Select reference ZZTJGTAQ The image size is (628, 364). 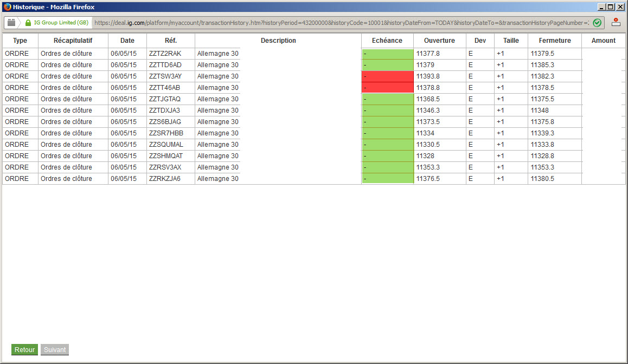[165, 99]
